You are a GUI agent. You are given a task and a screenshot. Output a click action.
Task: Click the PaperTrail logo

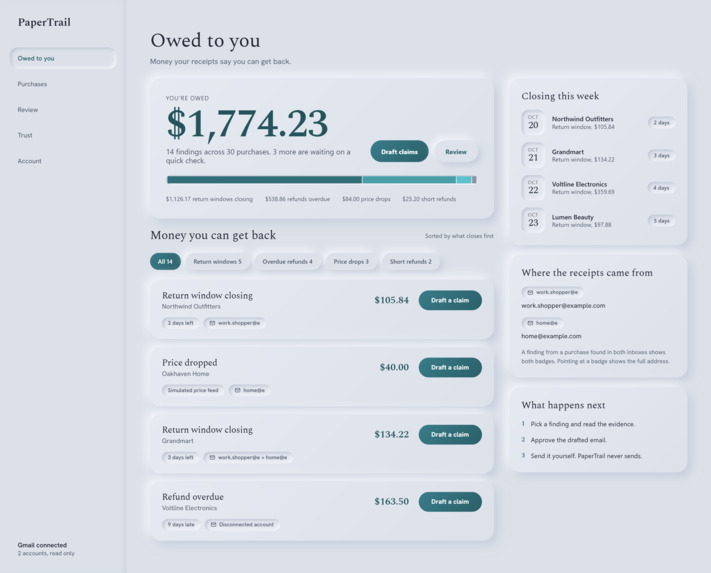click(x=44, y=22)
